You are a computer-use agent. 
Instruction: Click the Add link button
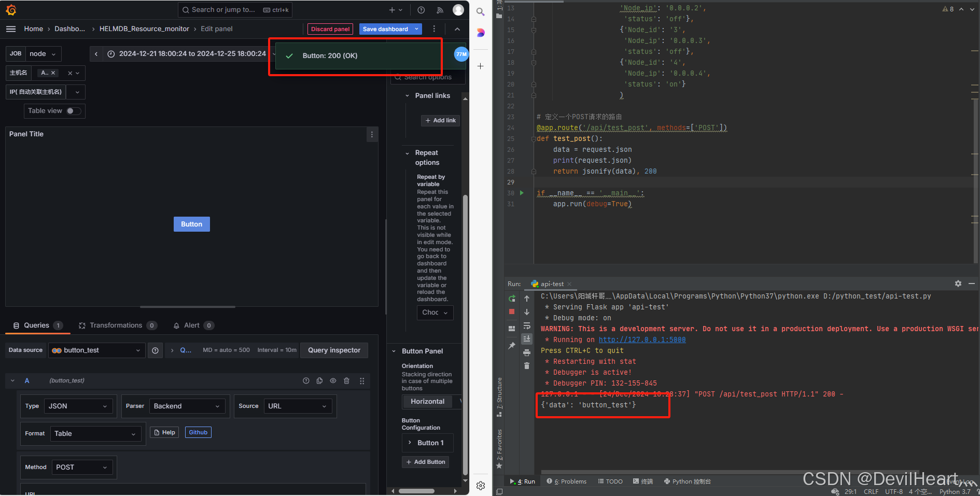point(441,121)
